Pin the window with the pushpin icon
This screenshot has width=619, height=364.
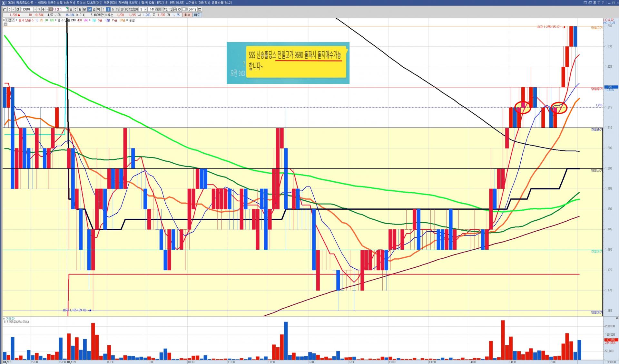click(594, 3)
